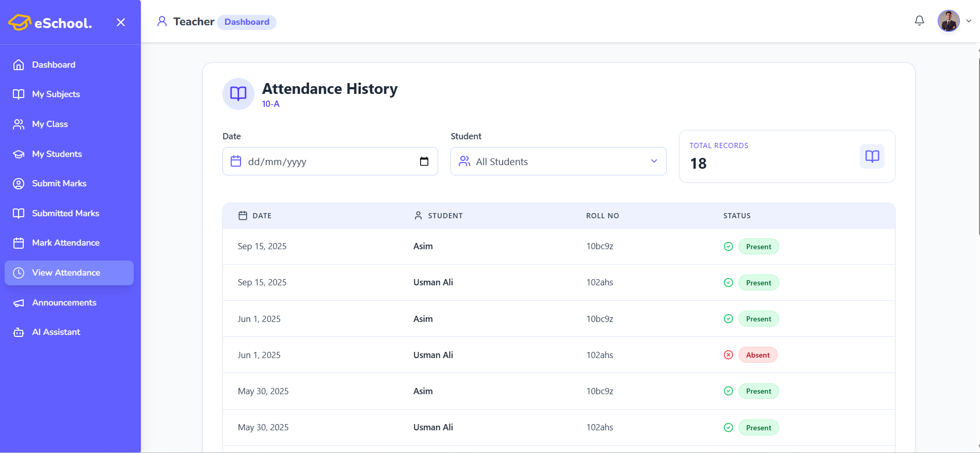Click the calendar icon left of date field

pos(236,161)
